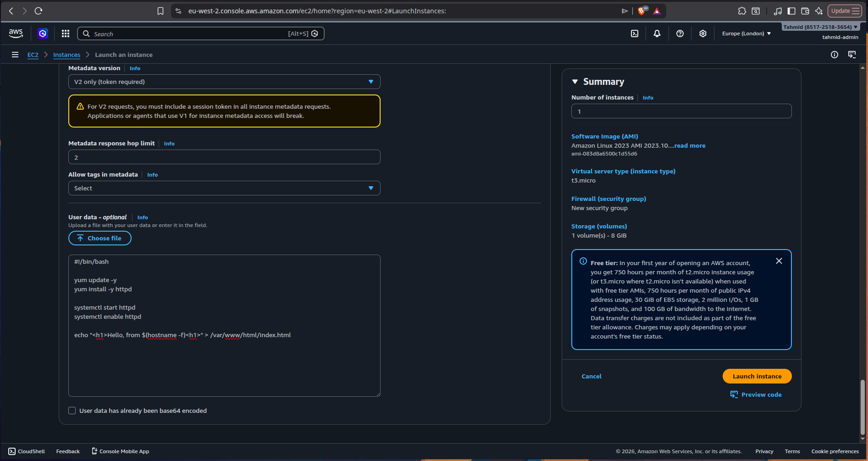Collapse the Summary panel triangle
This screenshot has height=461, width=868.
[x=575, y=82]
